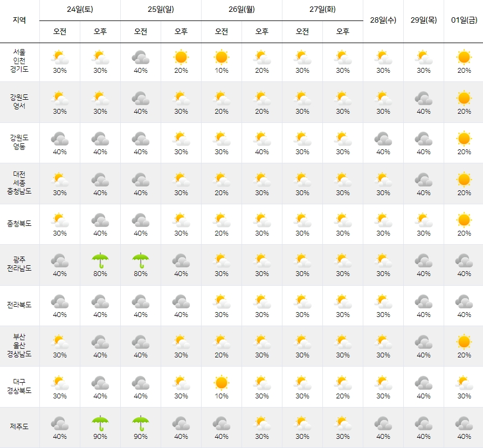Viewport: 483px width, 448px height.
Task: Click the 10% value for 서울 인천 경기도 26일 오전
Action: tap(222, 71)
